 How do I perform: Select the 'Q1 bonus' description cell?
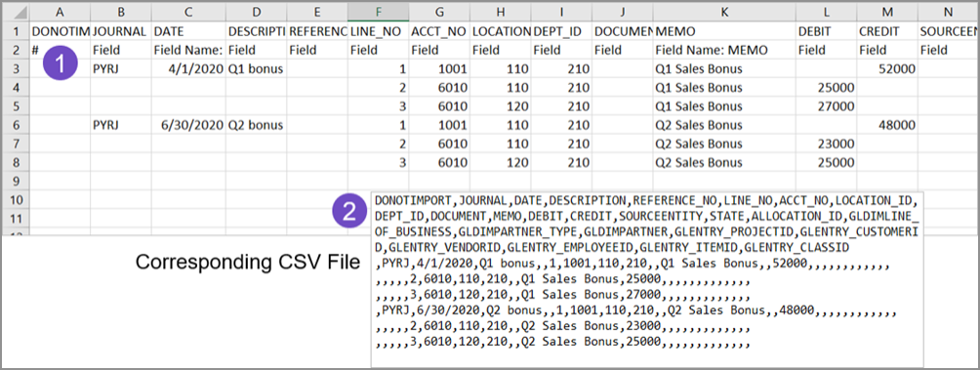click(x=257, y=68)
